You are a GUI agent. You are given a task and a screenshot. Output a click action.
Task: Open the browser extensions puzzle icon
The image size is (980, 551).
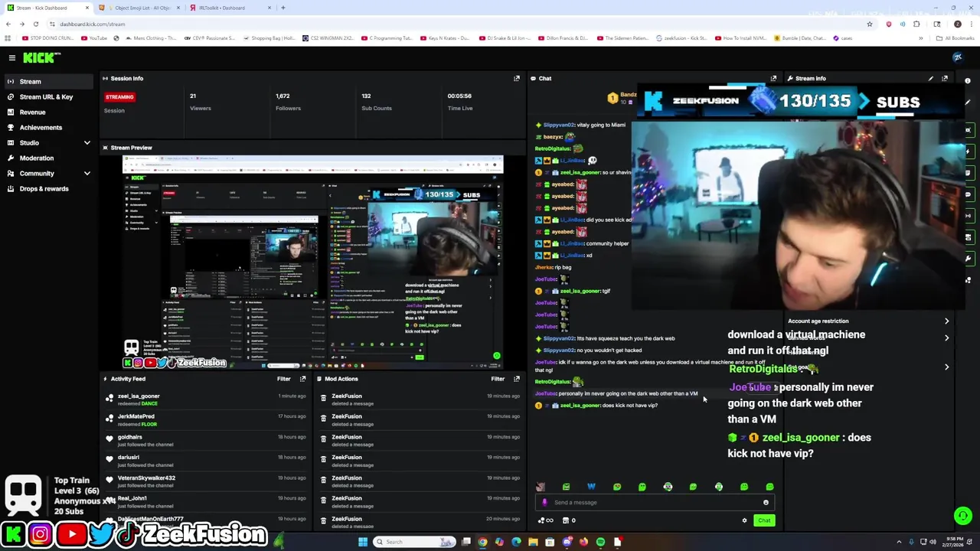916,24
